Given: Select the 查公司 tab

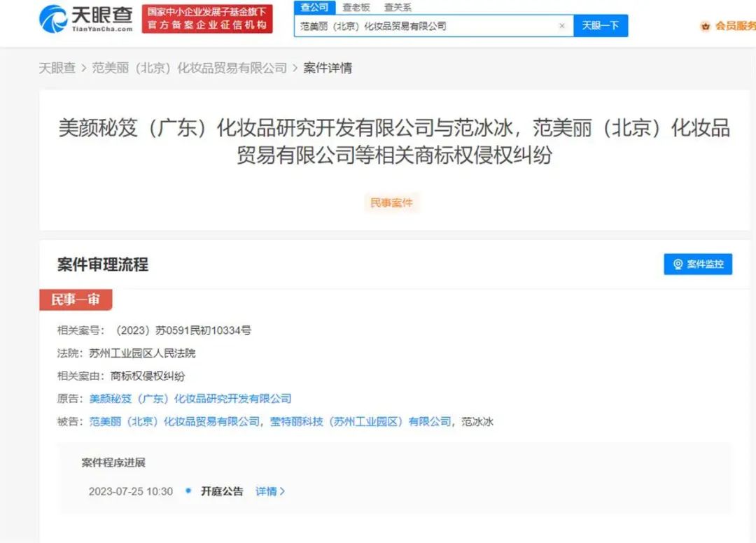Looking at the screenshot, I should point(315,7).
